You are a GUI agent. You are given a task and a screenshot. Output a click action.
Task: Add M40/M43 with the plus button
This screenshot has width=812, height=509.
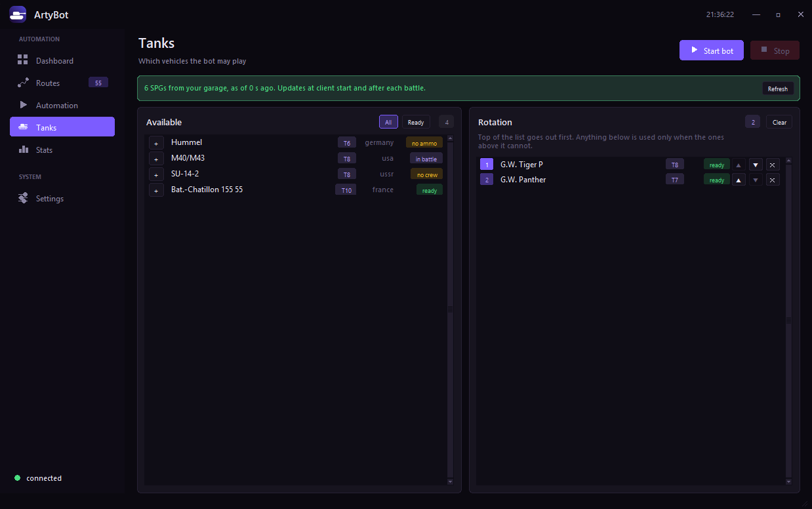pos(156,159)
